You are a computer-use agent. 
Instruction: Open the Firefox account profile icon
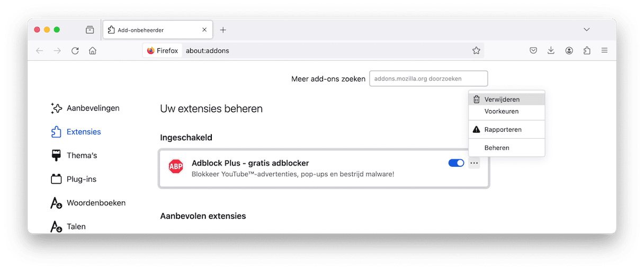tap(569, 51)
